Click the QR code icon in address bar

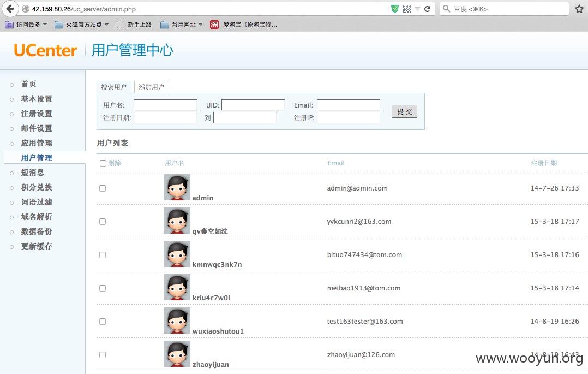(x=406, y=9)
